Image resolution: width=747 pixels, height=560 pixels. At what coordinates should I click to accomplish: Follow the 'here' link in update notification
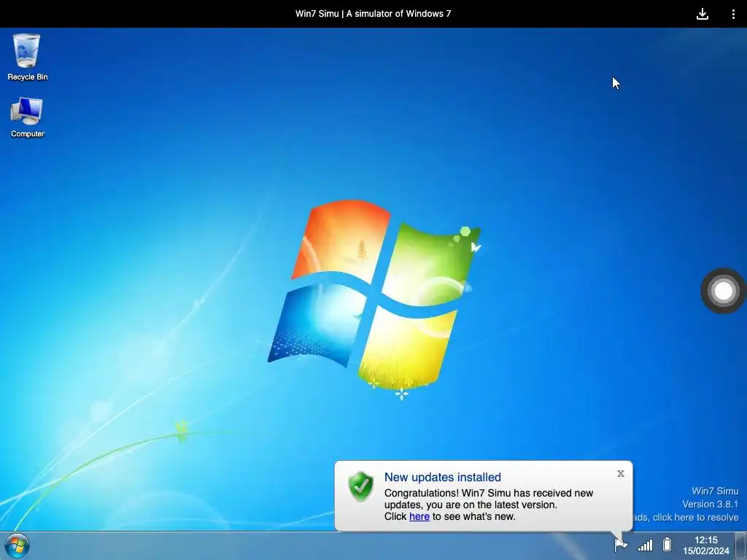pos(419,517)
